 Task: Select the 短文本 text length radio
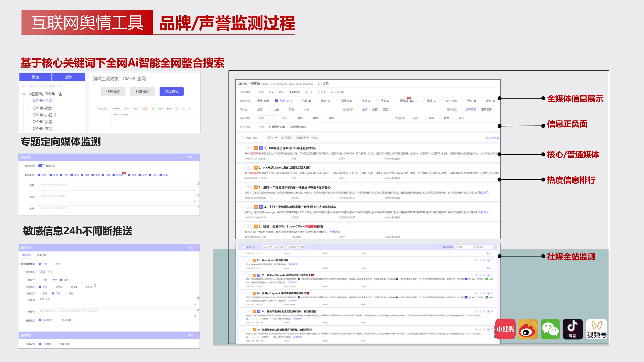coord(53,287)
